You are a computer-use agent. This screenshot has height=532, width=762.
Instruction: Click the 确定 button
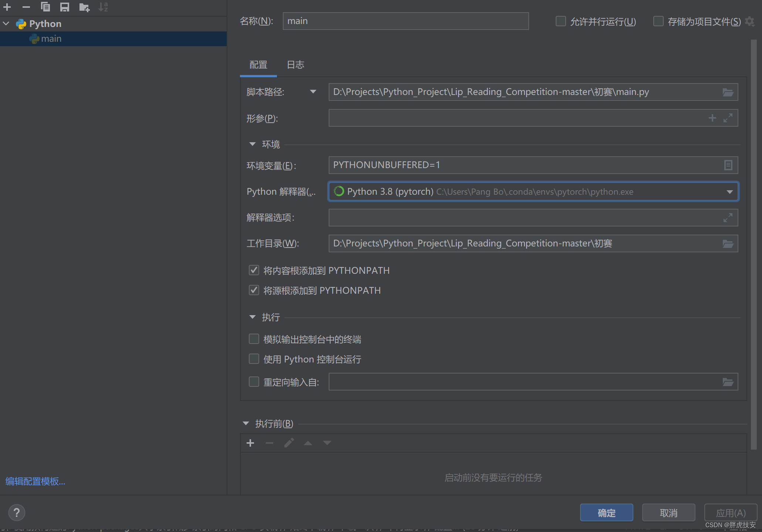click(606, 513)
